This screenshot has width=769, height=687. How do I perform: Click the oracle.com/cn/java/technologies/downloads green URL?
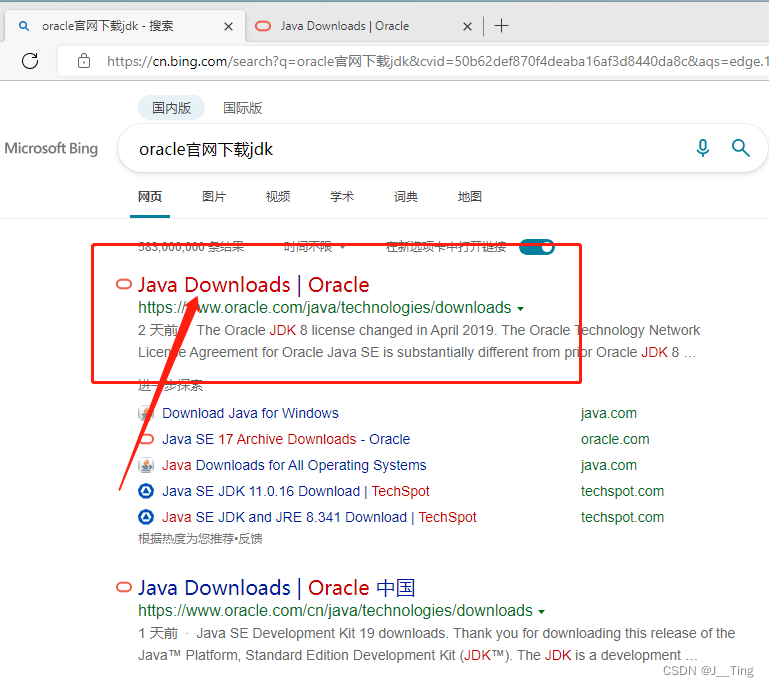coord(335,611)
